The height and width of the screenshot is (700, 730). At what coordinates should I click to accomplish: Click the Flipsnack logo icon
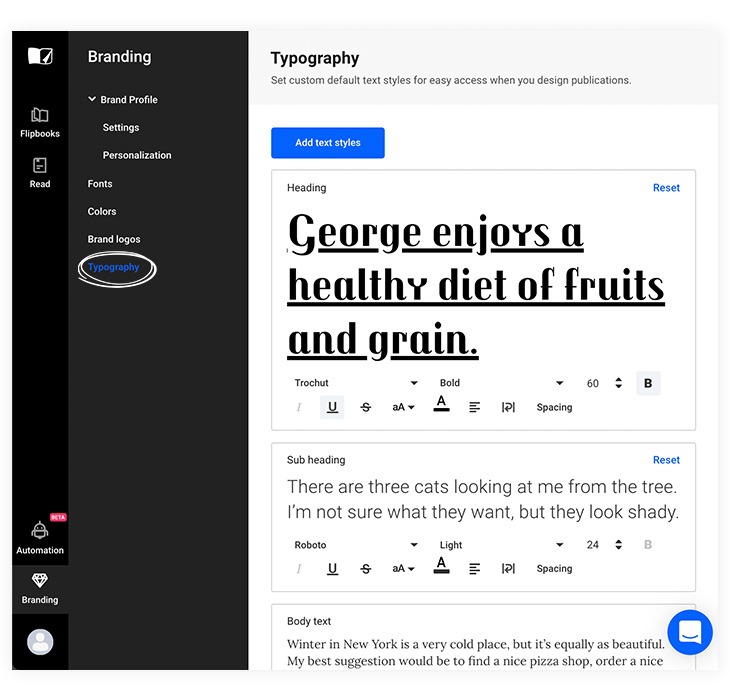coord(40,56)
